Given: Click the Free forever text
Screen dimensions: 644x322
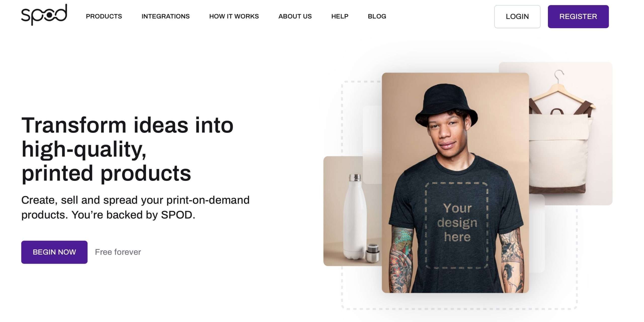Looking at the screenshot, I should (x=118, y=252).
